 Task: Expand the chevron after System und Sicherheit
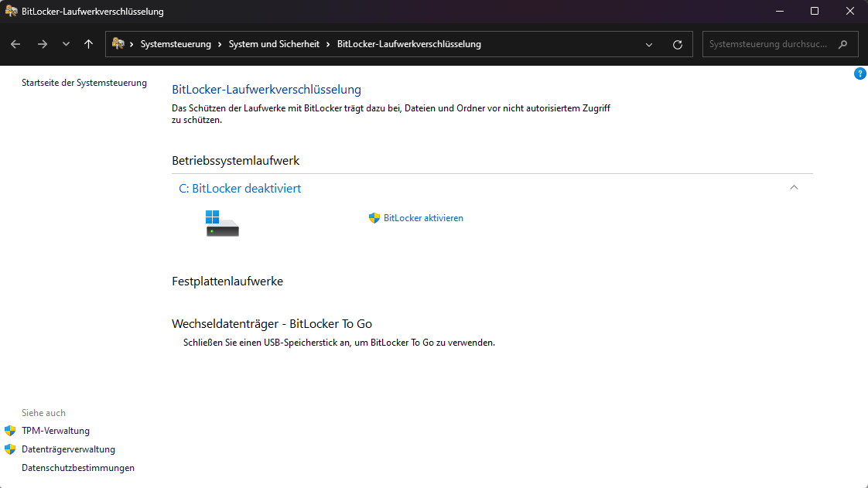pyautogui.click(x=328, y=44)
